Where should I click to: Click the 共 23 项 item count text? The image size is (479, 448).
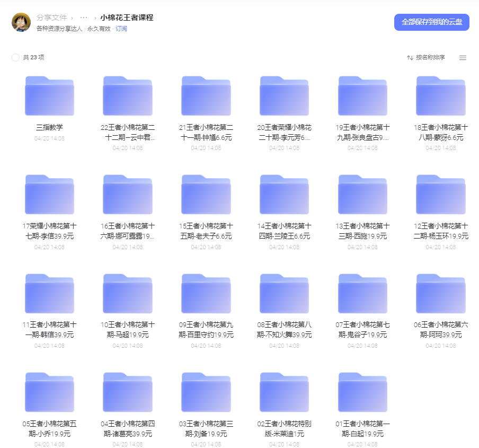[x=33, y=57]
